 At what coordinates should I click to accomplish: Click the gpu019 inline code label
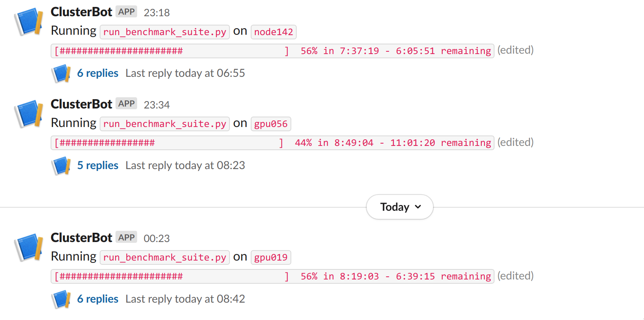tap(271, 257)
